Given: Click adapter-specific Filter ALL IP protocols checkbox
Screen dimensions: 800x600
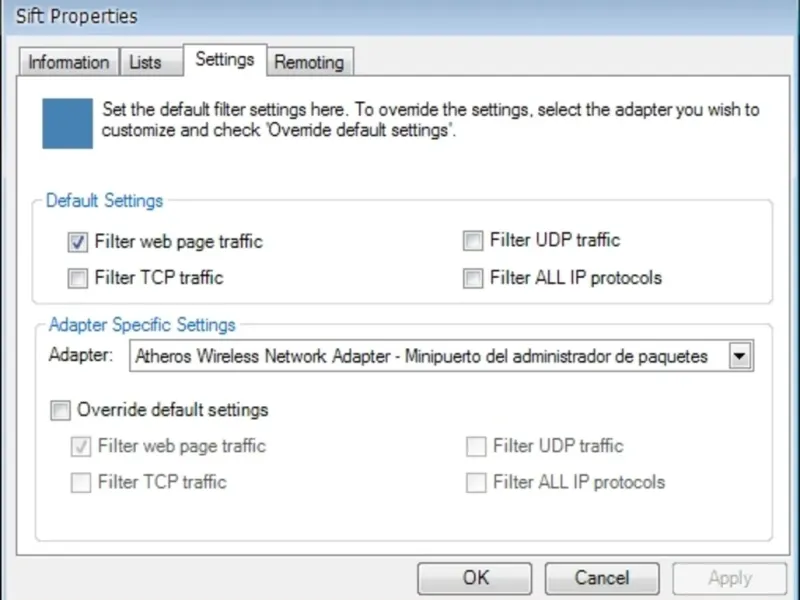Looking at the screenshot, I should 476,483.
